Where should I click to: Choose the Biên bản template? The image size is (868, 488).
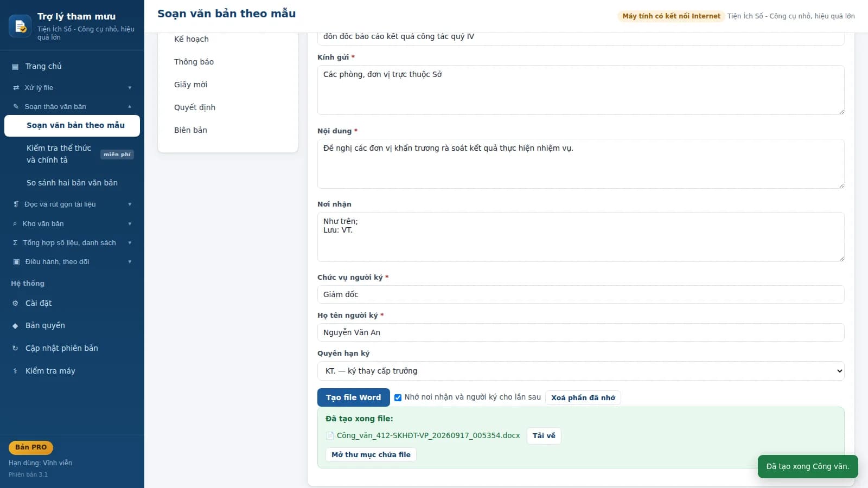pos(190,130)
